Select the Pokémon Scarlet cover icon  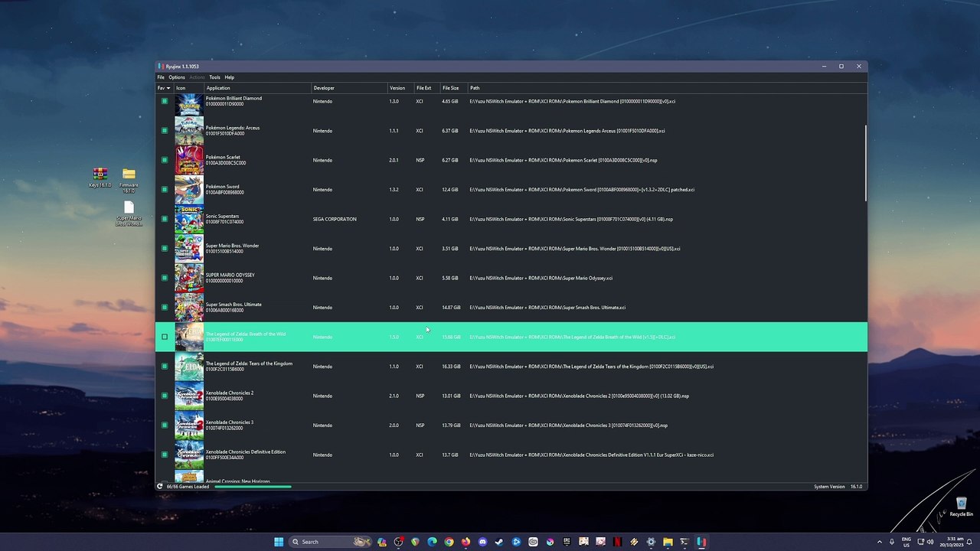(x=189, y=160)
